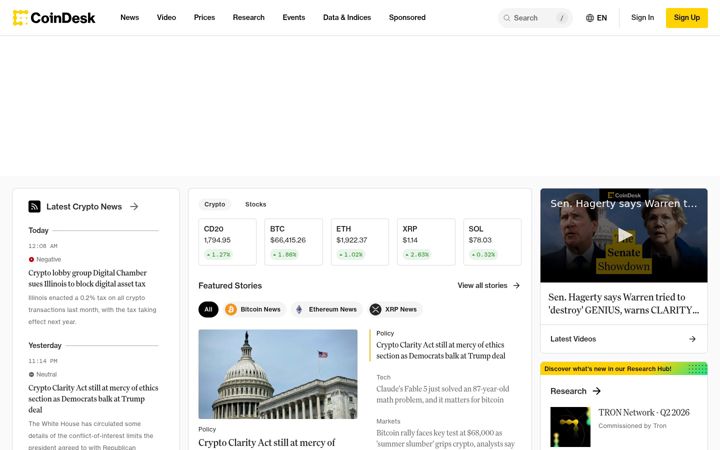Screen dimensions: 720x450
Task: Open Latest Videos link
Action: coord(573,339)
